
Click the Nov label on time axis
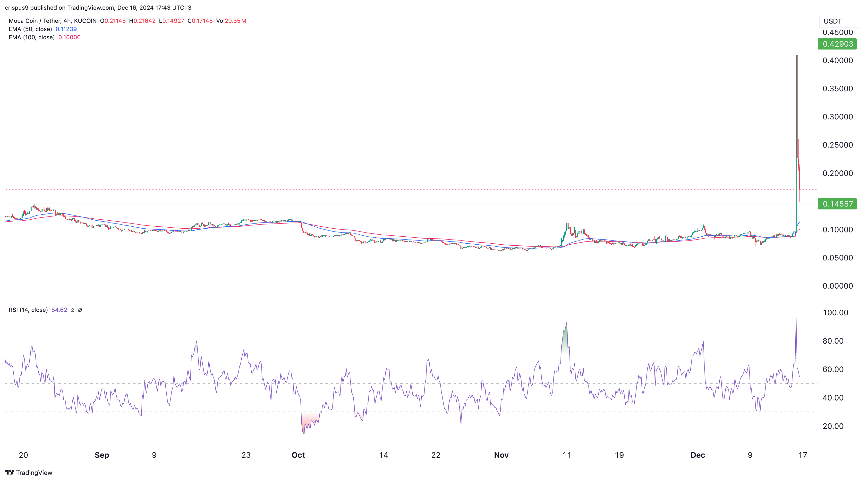click(x=501, y=456)
